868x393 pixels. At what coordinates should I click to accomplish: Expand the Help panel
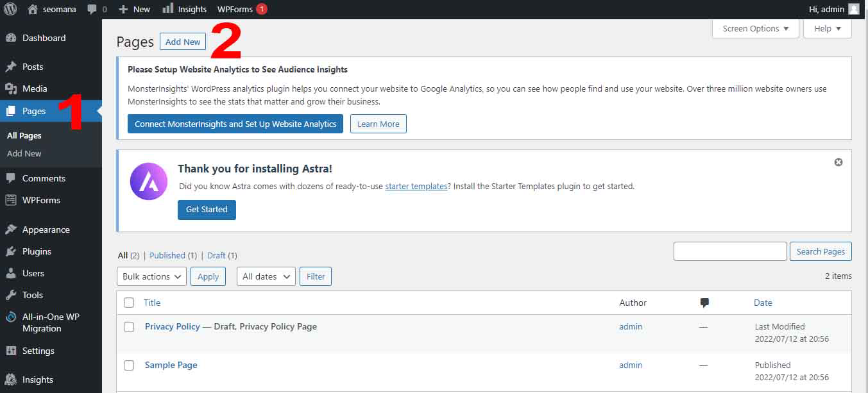[828, 28]
